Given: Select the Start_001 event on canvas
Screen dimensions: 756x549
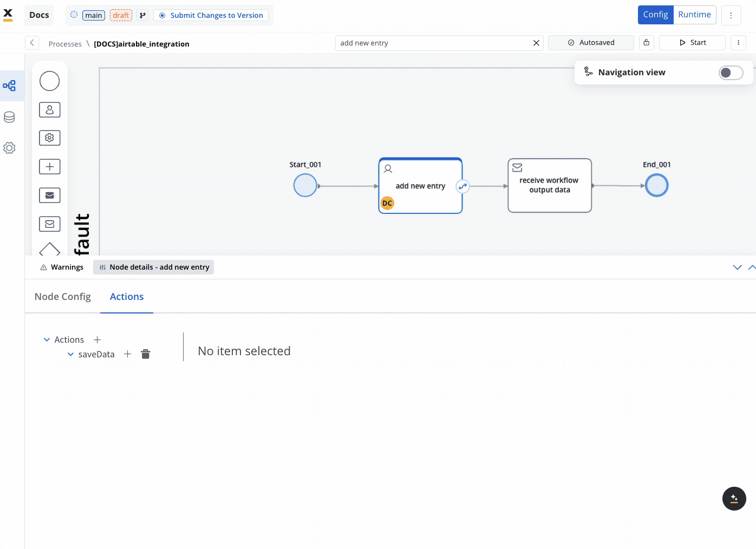Looking at the screenshot, I should coord(305,186).
